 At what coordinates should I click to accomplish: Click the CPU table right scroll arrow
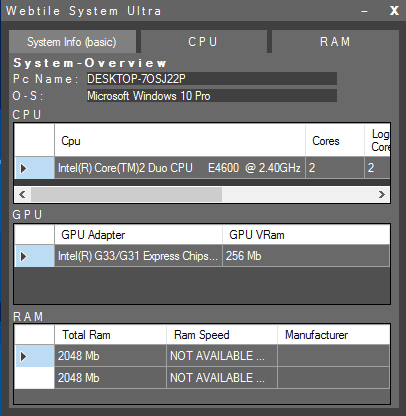[x=382, y=194]
